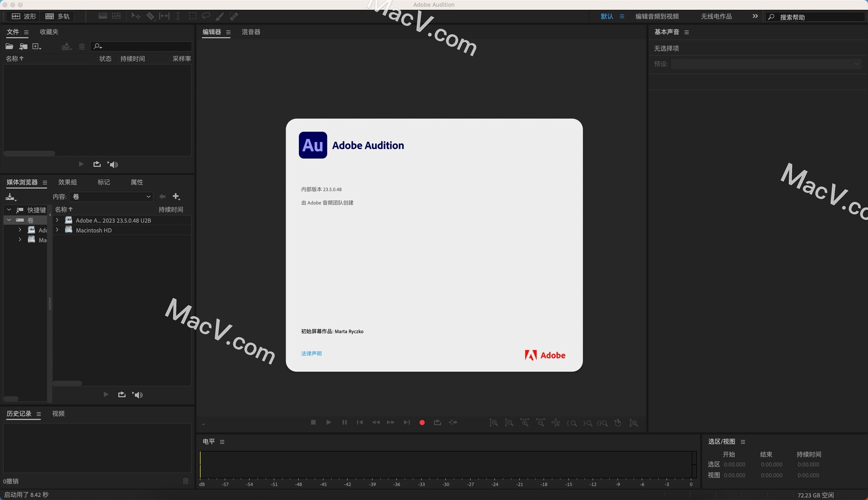Viewport: 868px width, 500px height.
Task: Click Zoom In at In Point icon
Action: pyautogui.click(x=572, y=423)
